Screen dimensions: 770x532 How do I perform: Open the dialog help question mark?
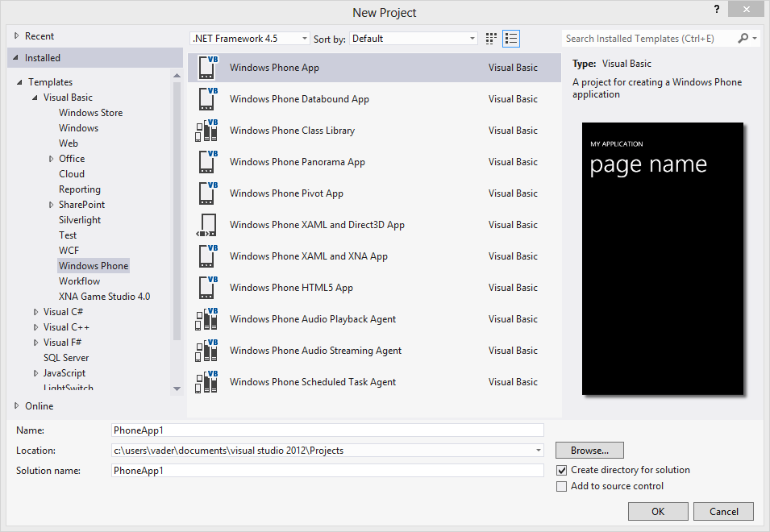717,9
